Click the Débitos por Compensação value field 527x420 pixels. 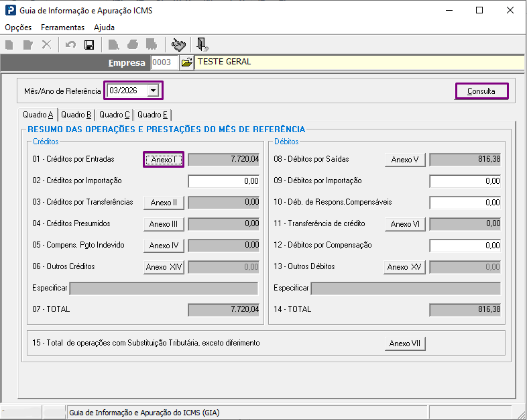pyautogui.click(x=465, y=246)
